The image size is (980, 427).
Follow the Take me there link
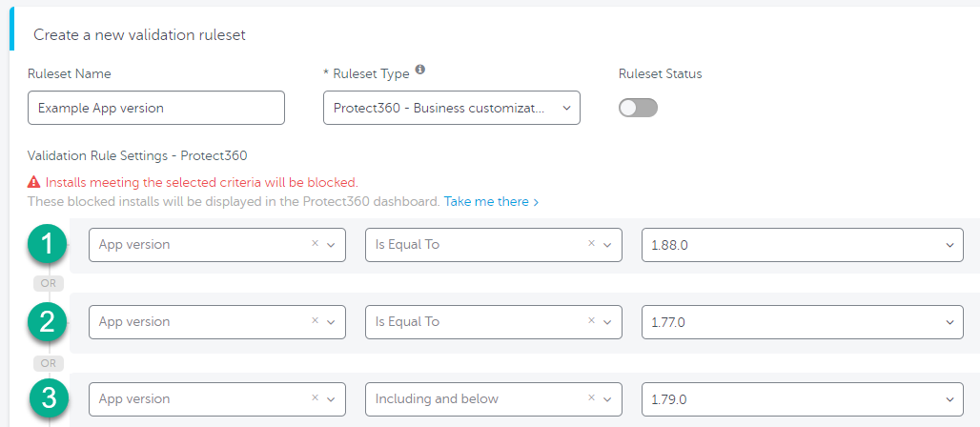491,202
